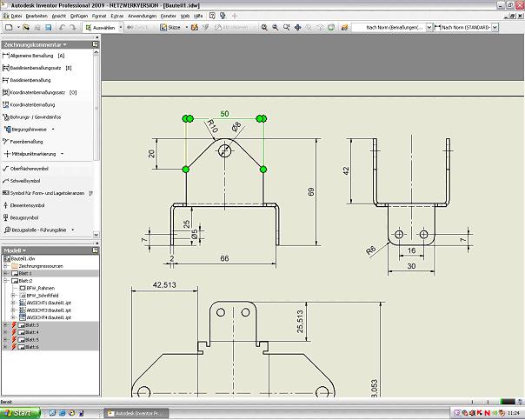The height and width of the screenshot is (420, 525).
Task: Open the Einfügen menu
Action: click(x=78, y=17)
